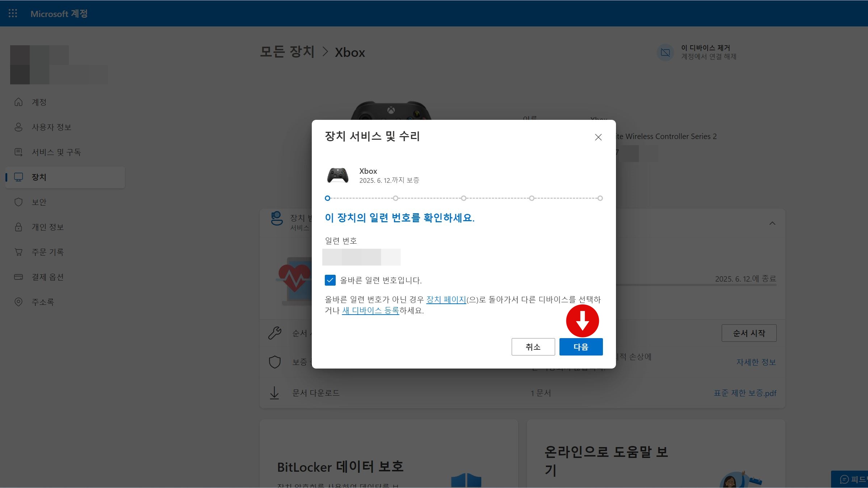Open 서비스 및 구독 menu item

56,152
